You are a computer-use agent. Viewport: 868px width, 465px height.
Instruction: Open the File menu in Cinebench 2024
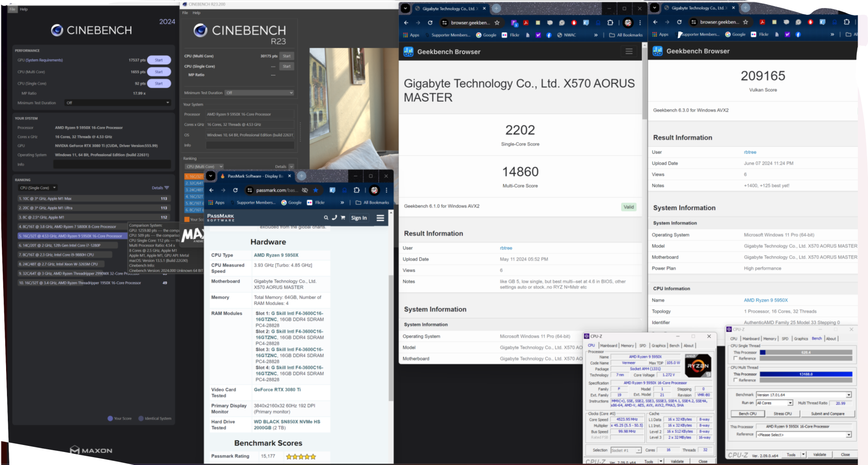(12, 9)
